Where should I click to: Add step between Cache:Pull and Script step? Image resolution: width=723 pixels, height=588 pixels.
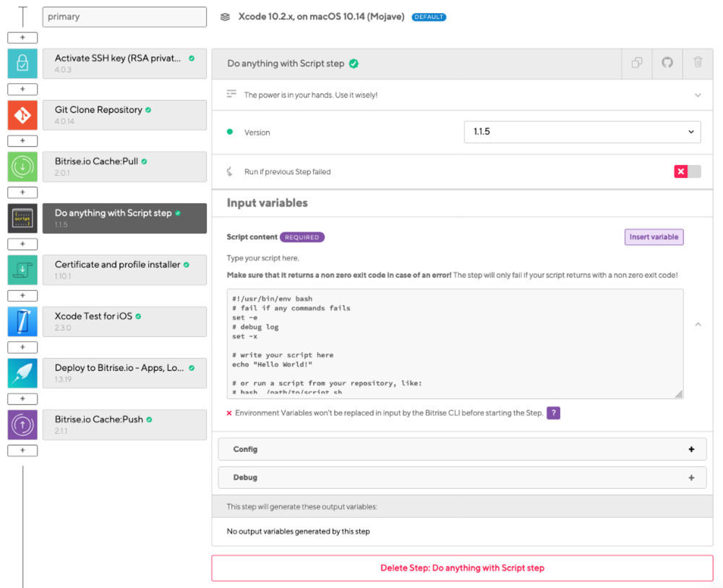pyautogui.click(x=22, y=192)
